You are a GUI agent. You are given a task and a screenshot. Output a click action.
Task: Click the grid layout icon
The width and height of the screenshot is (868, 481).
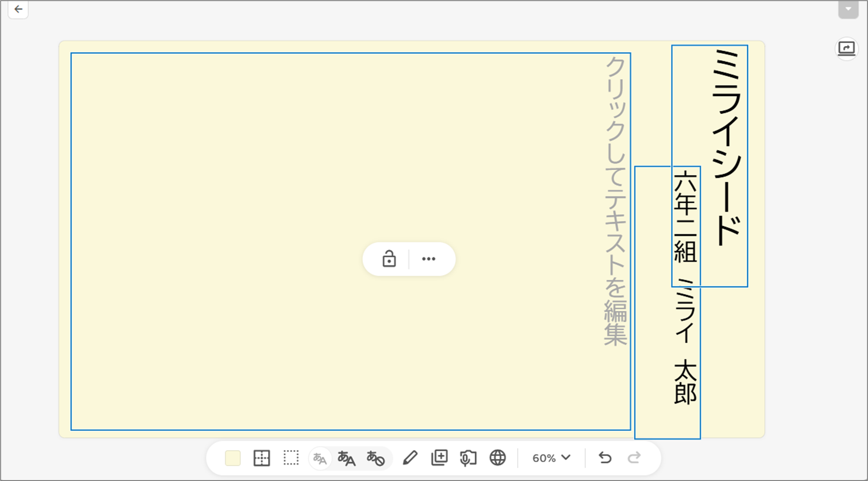point(261,458)
